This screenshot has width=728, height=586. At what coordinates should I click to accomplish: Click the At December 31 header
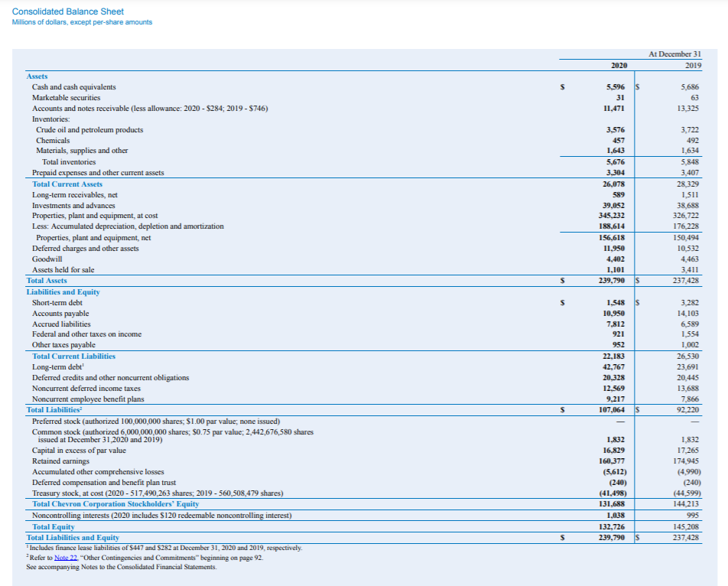[674, 54]
